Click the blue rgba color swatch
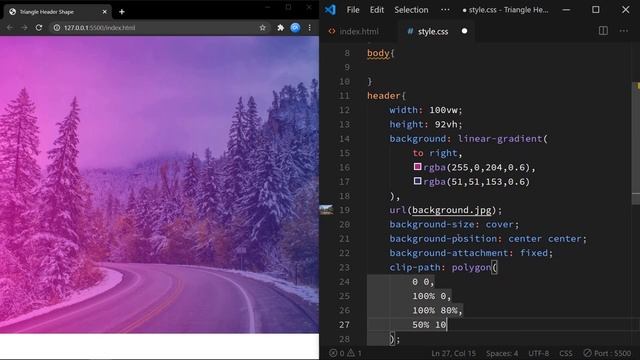 pyautogui.click(x=417, y=181)
